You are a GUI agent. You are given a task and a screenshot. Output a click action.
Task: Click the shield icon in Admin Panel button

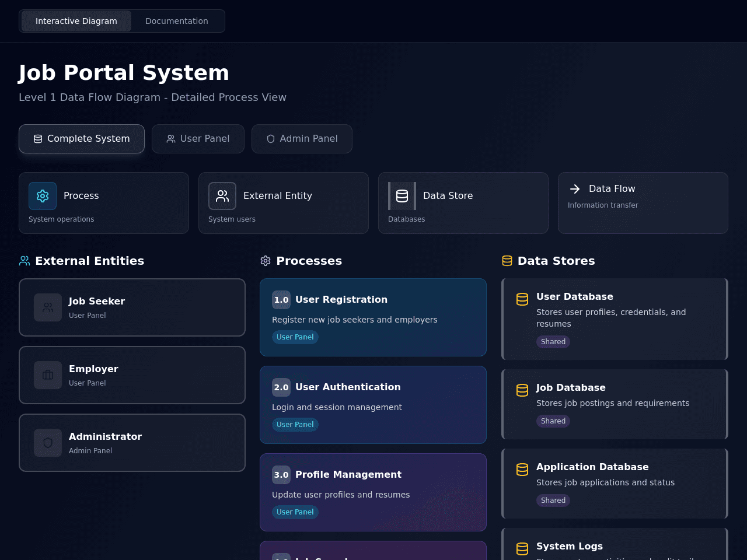[x=271, y=139]
